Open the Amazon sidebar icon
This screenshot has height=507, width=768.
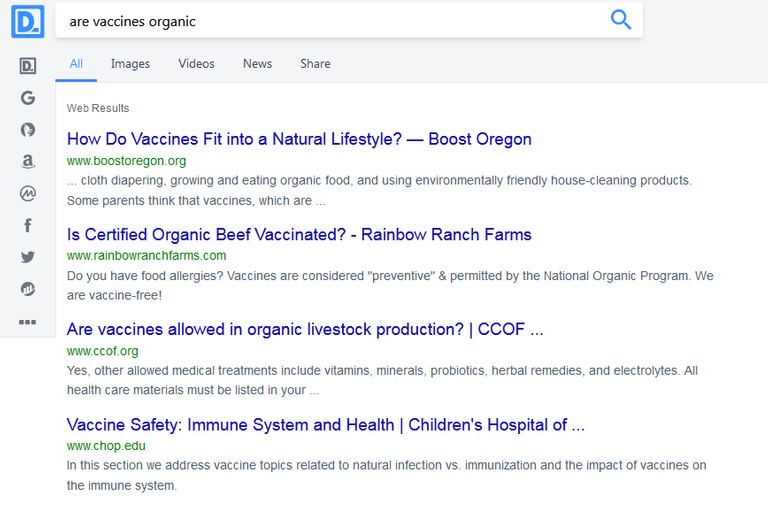(x=28, y=161)
